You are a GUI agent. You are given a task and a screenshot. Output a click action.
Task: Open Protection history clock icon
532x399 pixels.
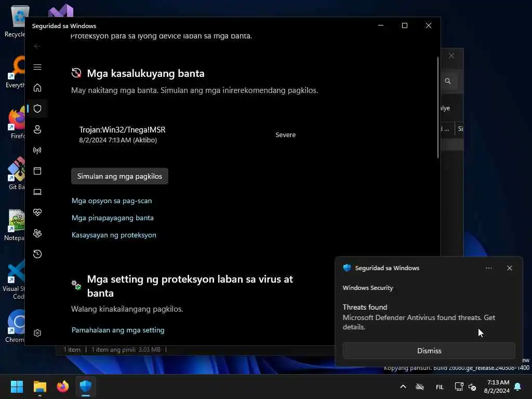tap(37, 254)
